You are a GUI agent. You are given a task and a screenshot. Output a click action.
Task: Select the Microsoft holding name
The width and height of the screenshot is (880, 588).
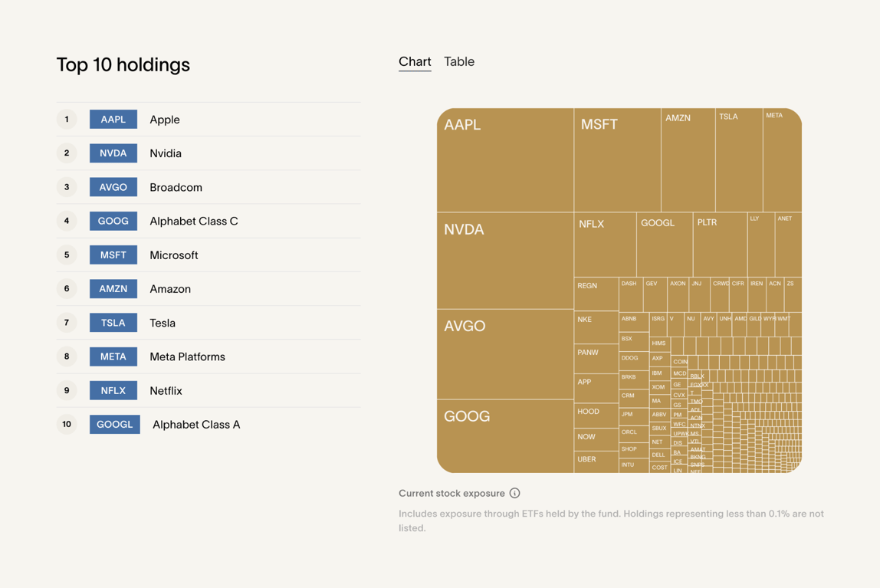point(173,255)
